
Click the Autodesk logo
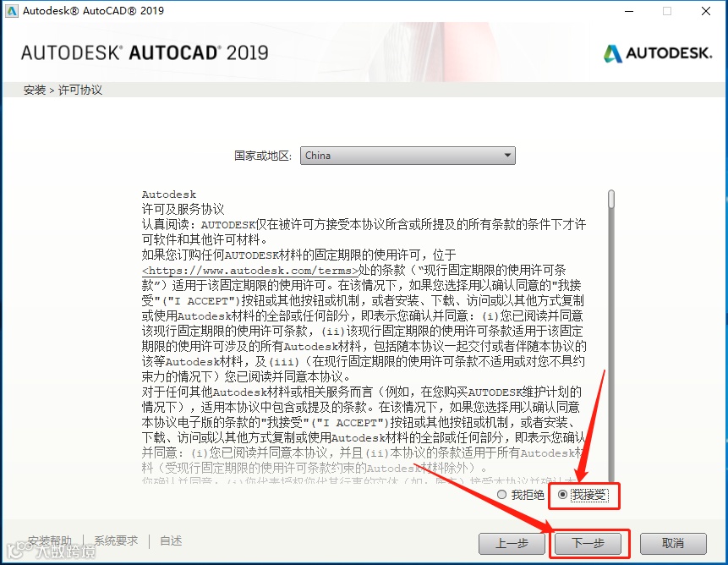point(658,53)
